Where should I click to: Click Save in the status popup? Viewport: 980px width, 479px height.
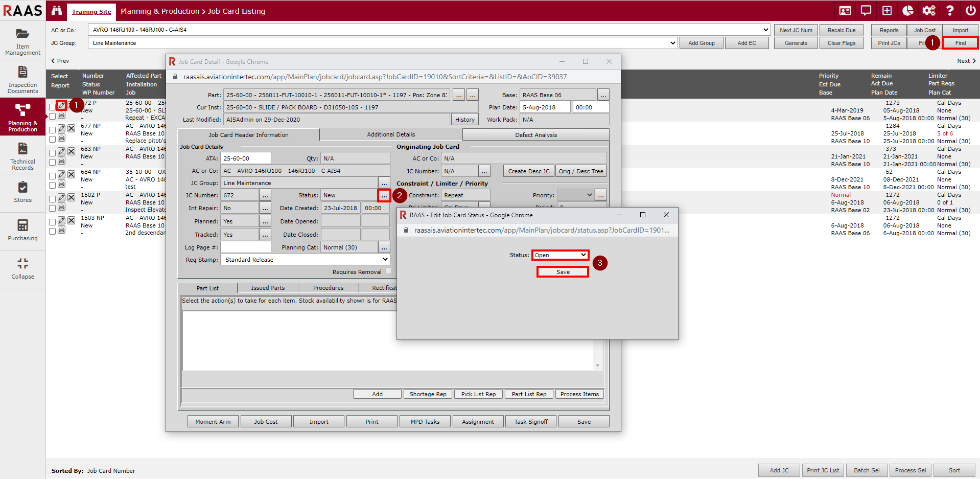pyautogui.click(x=563, y=272)
